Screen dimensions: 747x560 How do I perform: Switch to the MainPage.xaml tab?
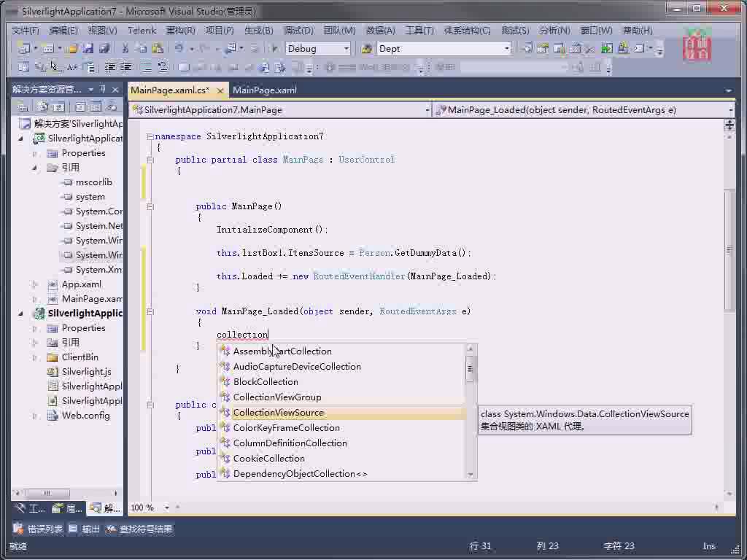coord(264,90)
